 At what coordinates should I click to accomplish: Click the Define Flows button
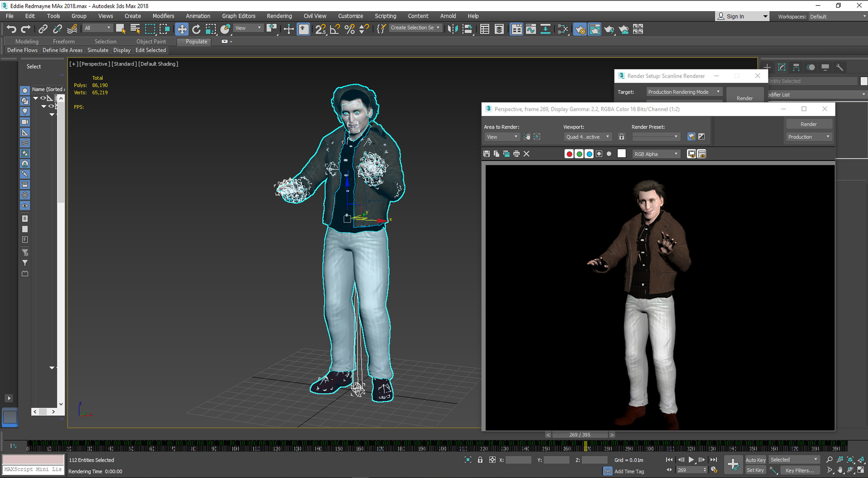click(22, 50)
